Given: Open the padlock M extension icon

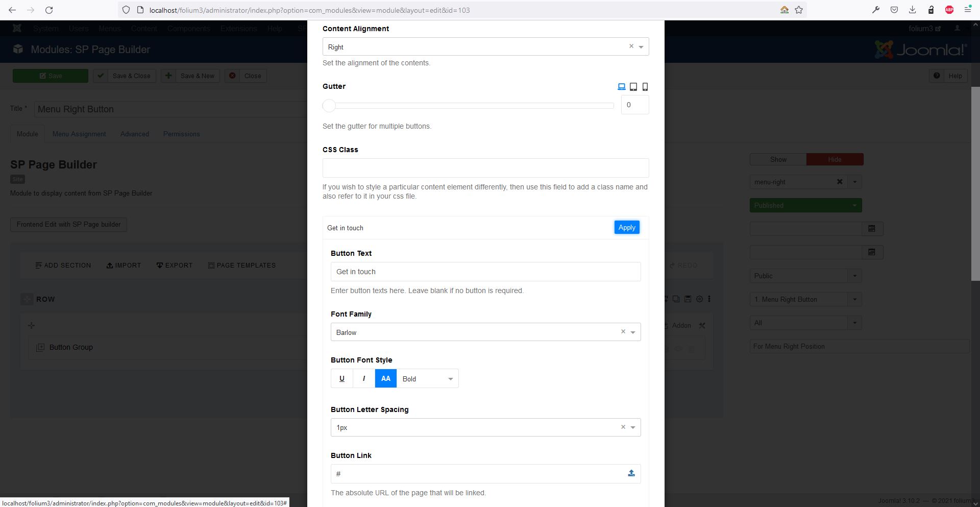Looking at the screenshot, I should click(x=931, y=10).
